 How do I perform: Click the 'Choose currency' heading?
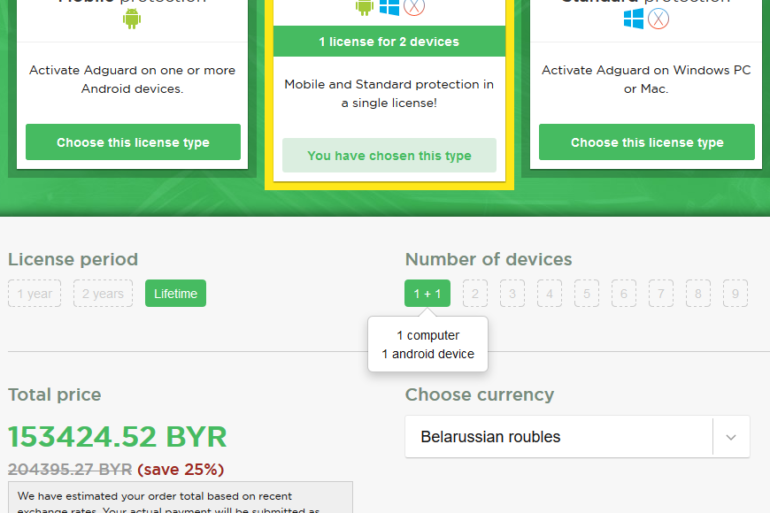(x=479, y=395)
